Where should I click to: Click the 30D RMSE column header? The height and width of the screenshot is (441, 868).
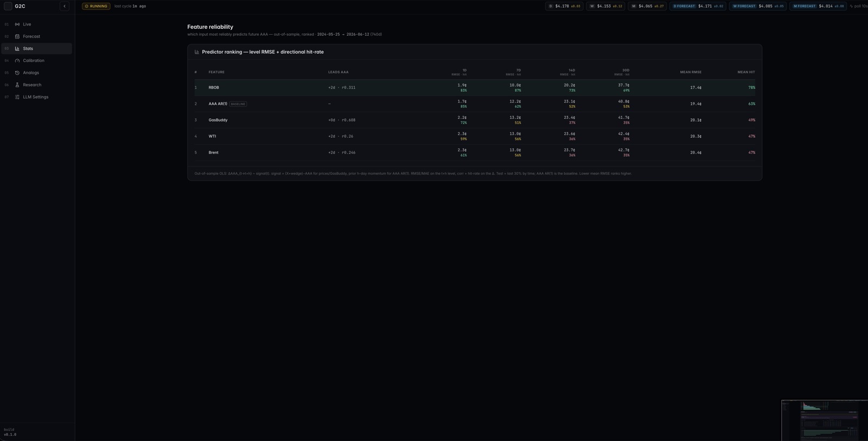coord(622,72)
